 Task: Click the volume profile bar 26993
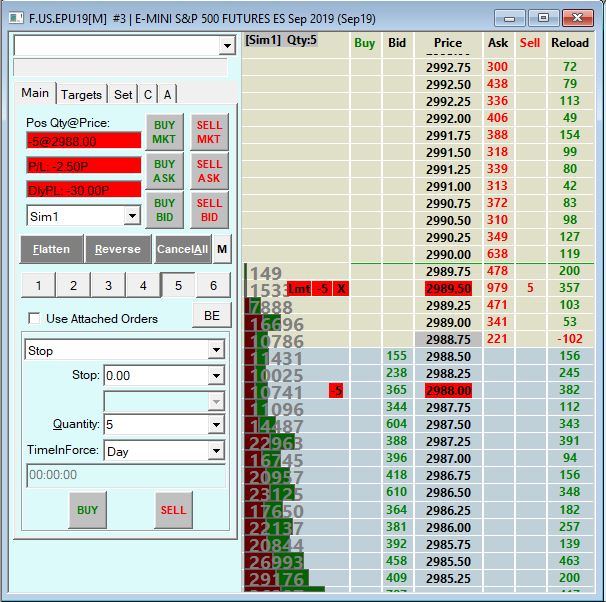coord(274,562)
